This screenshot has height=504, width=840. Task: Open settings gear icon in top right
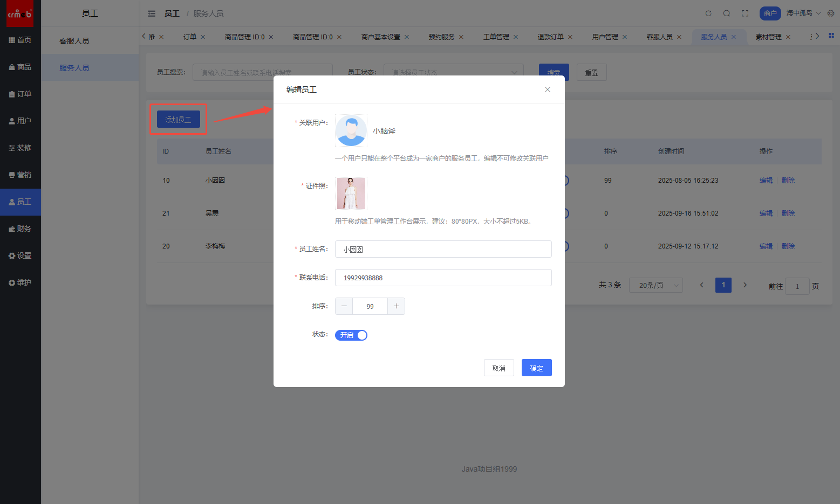pyautogui.click(x=831, y=13)
